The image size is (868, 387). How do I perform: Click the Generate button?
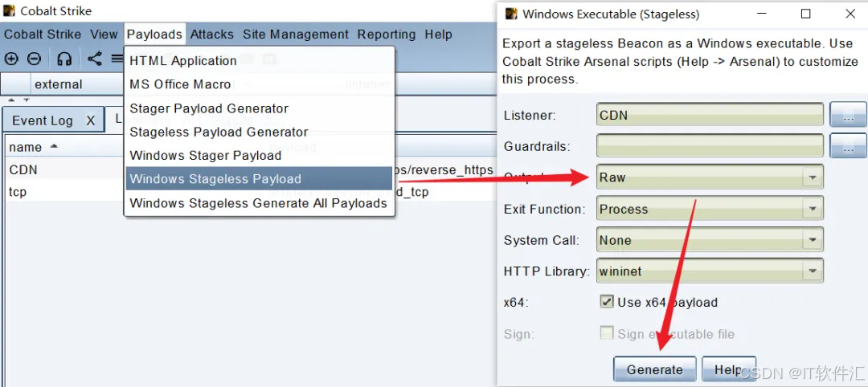655,369
